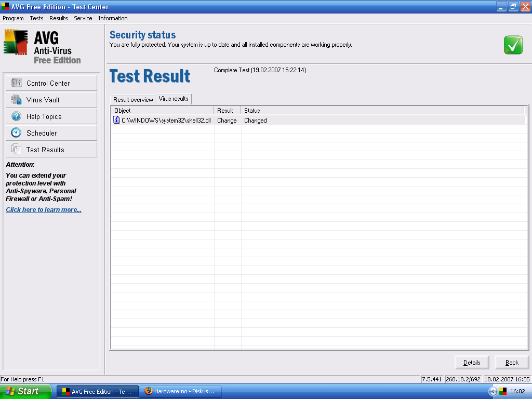The image size is (532, 399).
Task: Open the Windows Start menu
Action: [25, 391]
